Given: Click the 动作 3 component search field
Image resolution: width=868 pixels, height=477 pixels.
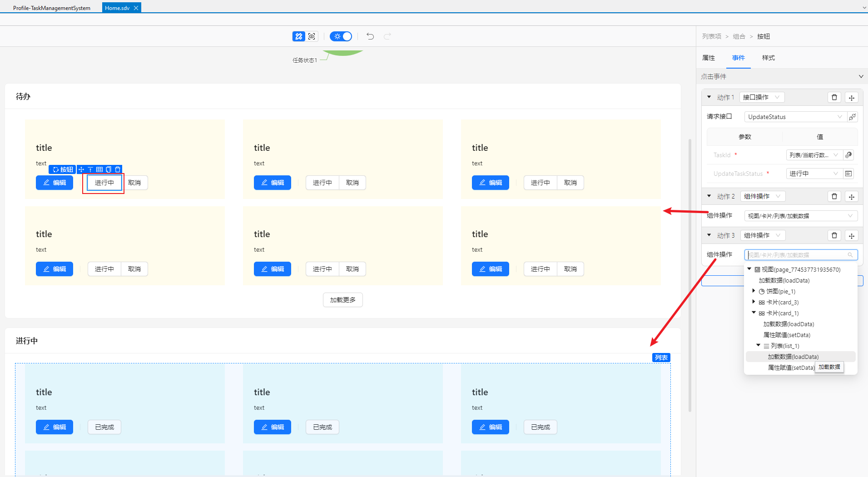Looking at the screenshot, I should 801,255.
